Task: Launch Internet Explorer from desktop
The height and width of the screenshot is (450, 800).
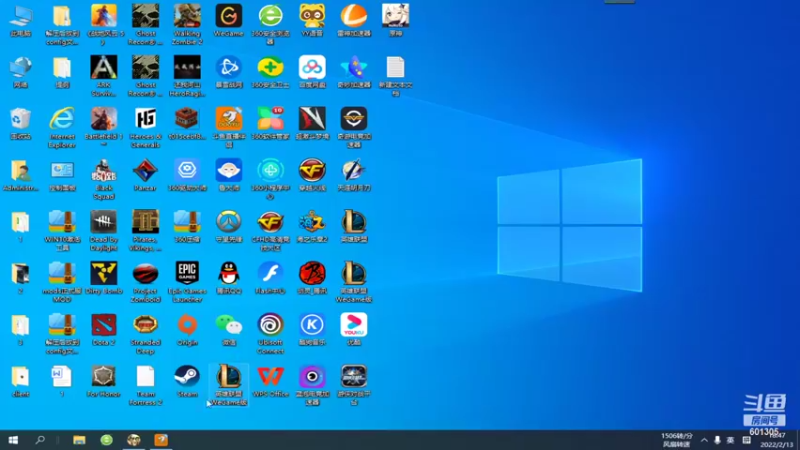Action: coord(62,128)
